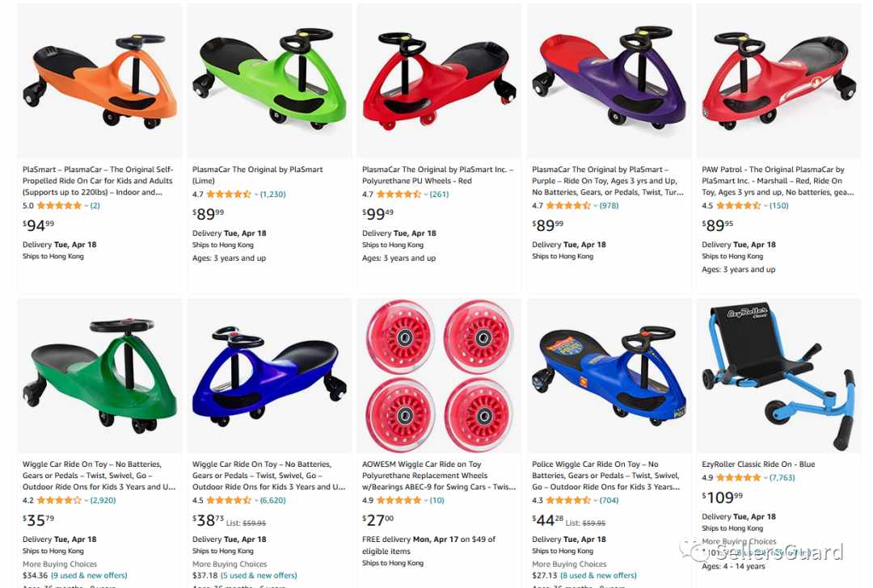Open 'PlasmaCar The Original by PlaSmart Inc.' red title
This screenshot has height=588, width=873.
(x=437, y=175)
